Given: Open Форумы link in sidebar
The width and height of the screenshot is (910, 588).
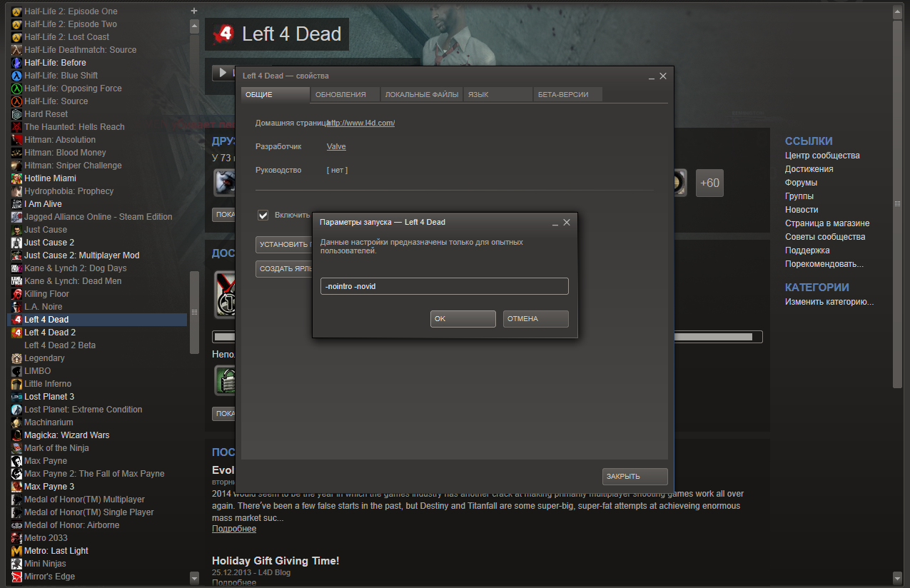Looking at the screenshot, I should [801, 183].
